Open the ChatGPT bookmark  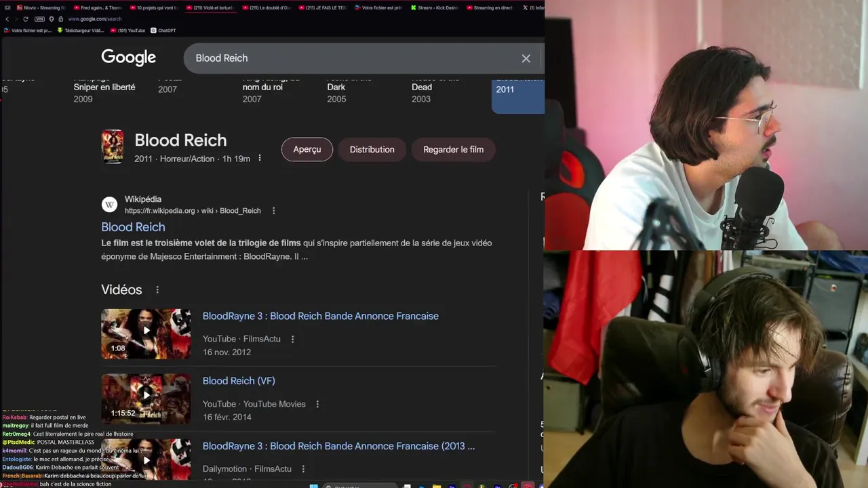click(163, 30)
